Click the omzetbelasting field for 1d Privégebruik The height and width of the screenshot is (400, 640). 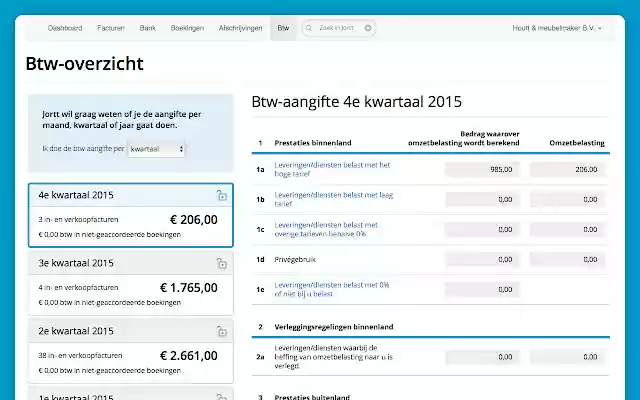[x=568, y=259]
